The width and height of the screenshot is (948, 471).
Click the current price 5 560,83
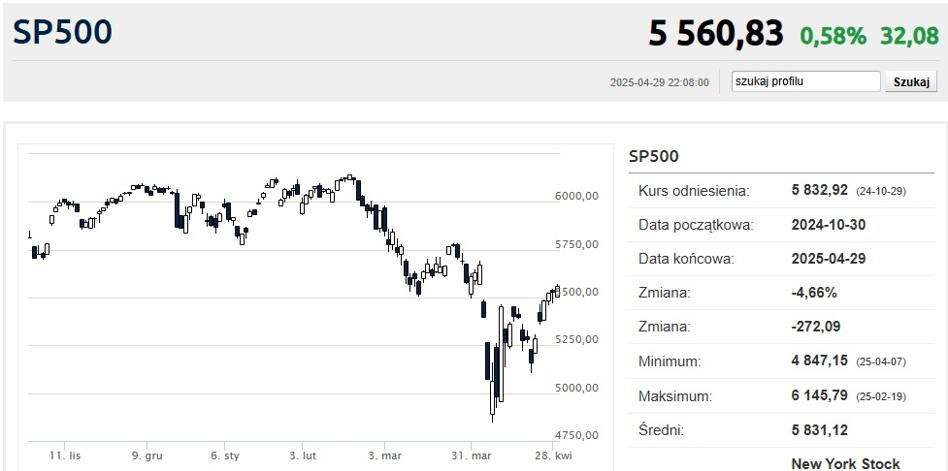coord(716,34)
